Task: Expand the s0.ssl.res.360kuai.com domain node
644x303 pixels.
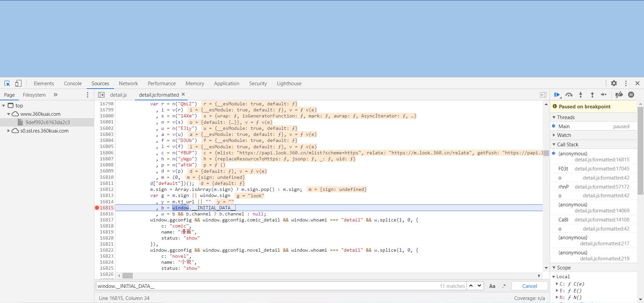Action: coord(9,131)
